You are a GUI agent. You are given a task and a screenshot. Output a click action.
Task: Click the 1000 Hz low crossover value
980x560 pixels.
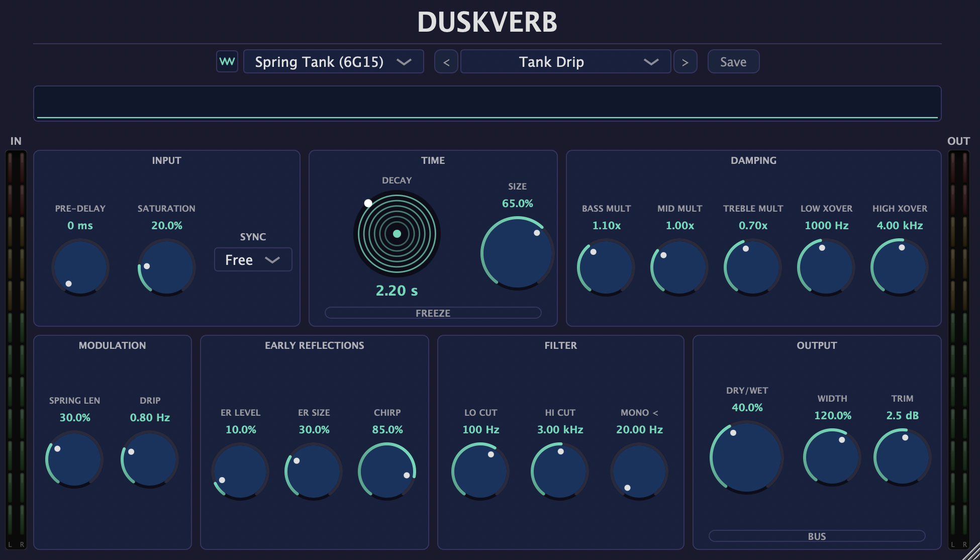(x=827, y=225)
